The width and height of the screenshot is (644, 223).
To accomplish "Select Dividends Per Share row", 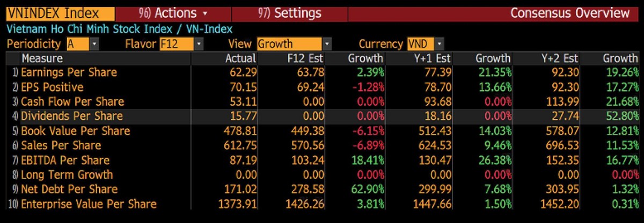I will coord(72,116).
